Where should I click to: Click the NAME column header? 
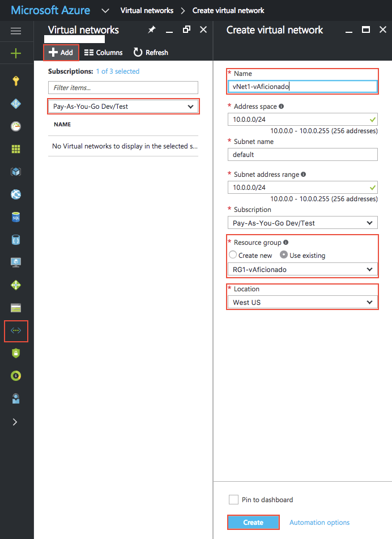point(62,125)
